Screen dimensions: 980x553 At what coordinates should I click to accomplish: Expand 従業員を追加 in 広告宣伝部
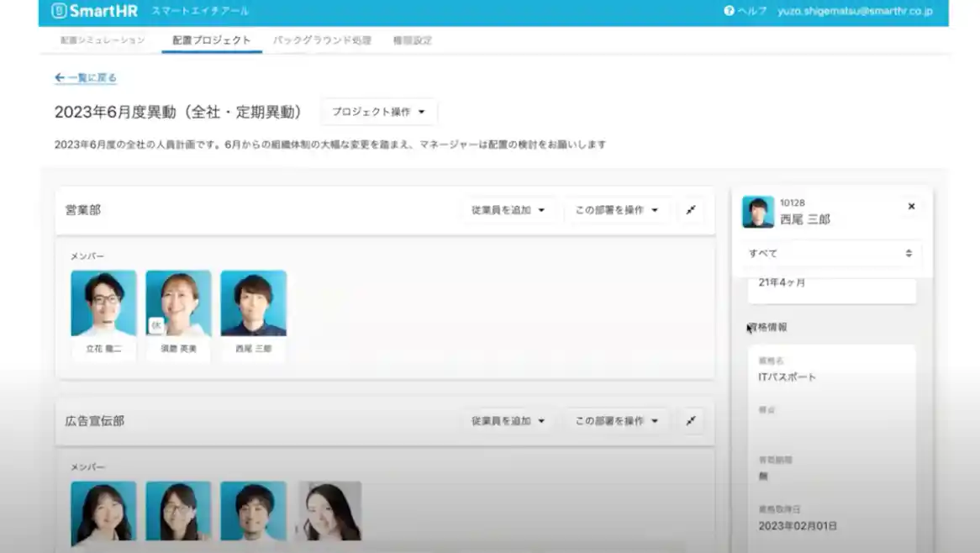pyautogui.click(x=508, y=421)
